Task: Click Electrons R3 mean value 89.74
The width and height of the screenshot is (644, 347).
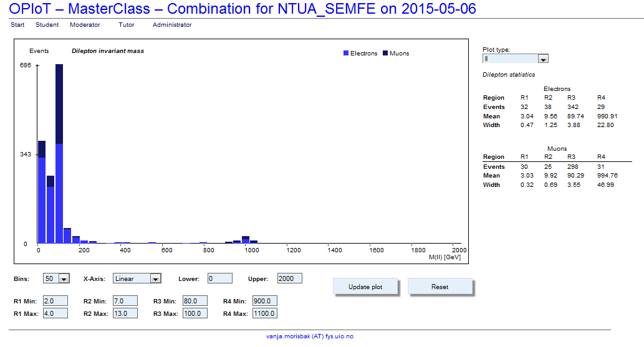Action: click(575, 116)
